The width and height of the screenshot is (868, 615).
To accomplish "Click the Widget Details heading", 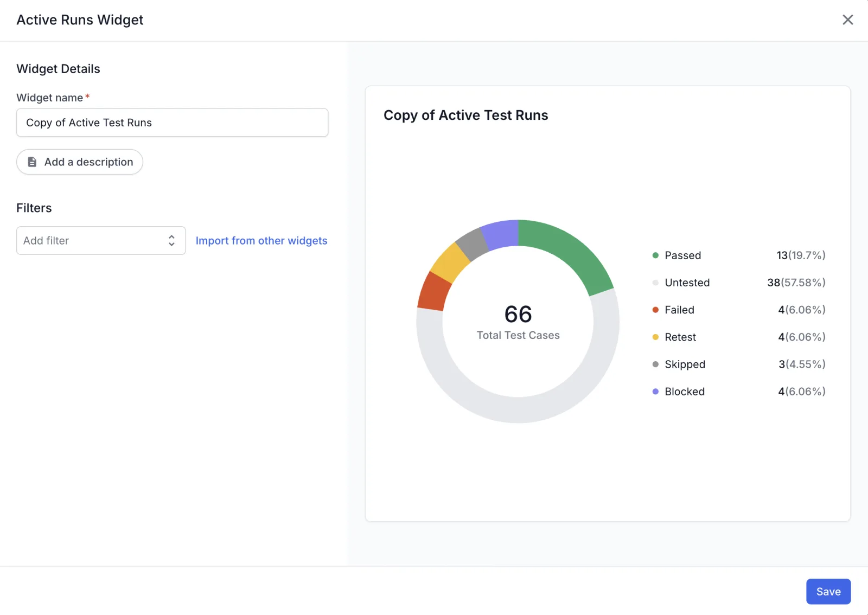I will (x=59, y=69).
